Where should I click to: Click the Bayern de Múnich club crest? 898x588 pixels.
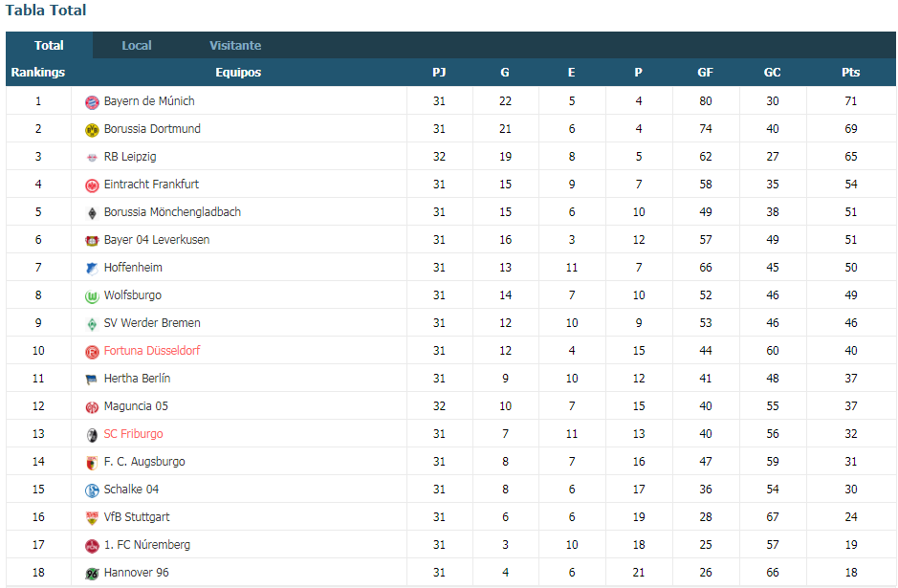[92, 102]
